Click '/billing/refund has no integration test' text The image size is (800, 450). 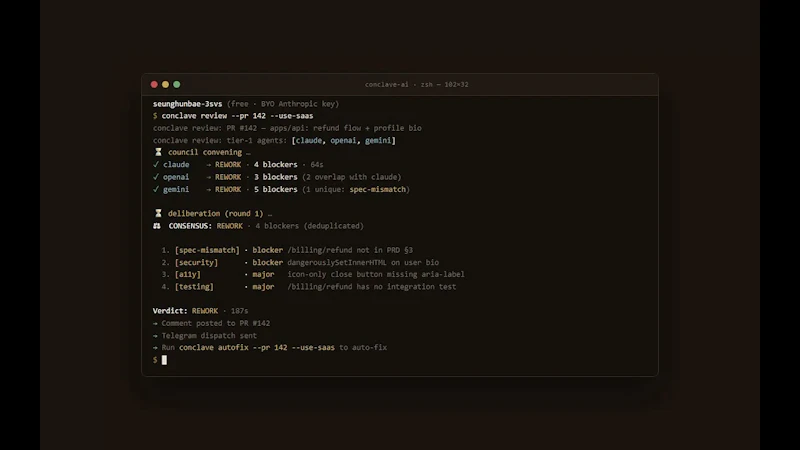pyautogui.click(x=372, y=286)
